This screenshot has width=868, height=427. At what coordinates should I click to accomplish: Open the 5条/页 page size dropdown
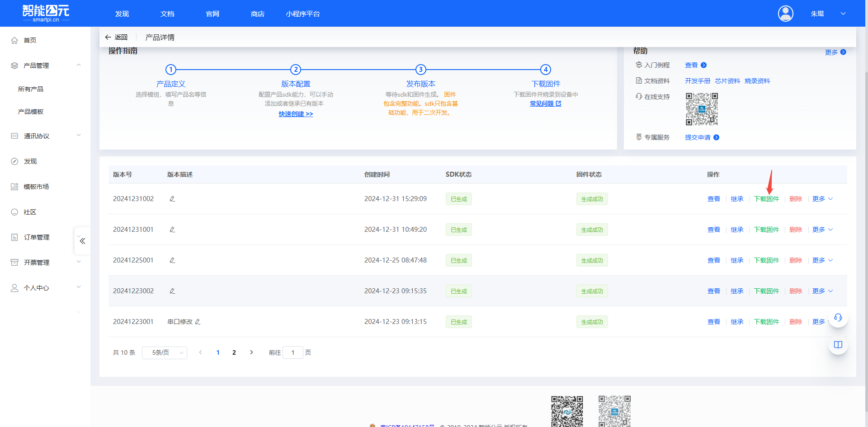[165, 352]
